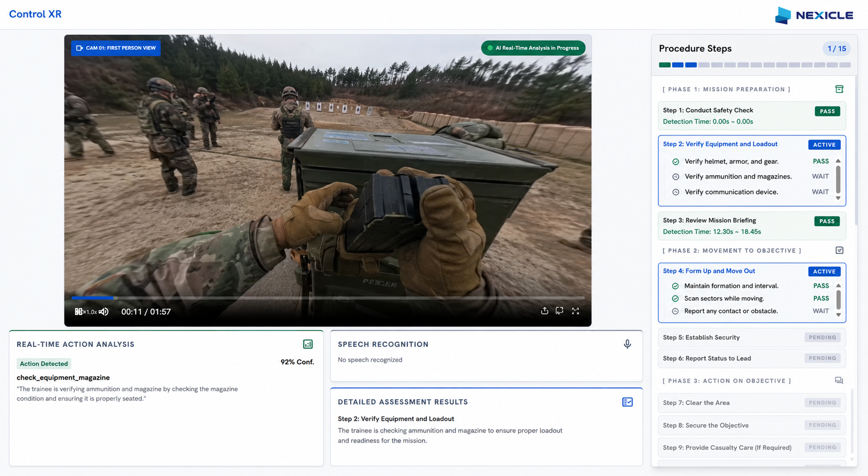Click check icon for Verify helmet, armor, and gear
Screen dimensions: 868x476
pos(676,162)
